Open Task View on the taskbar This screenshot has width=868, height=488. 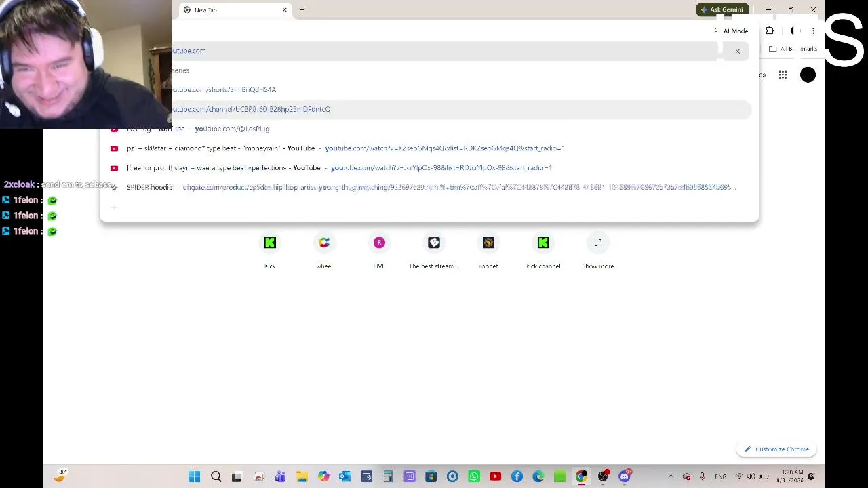(x=237, y=476)
